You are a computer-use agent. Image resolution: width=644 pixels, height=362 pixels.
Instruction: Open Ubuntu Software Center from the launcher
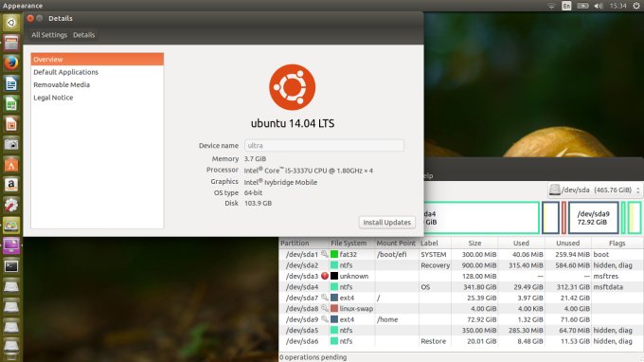click(11, 164)
